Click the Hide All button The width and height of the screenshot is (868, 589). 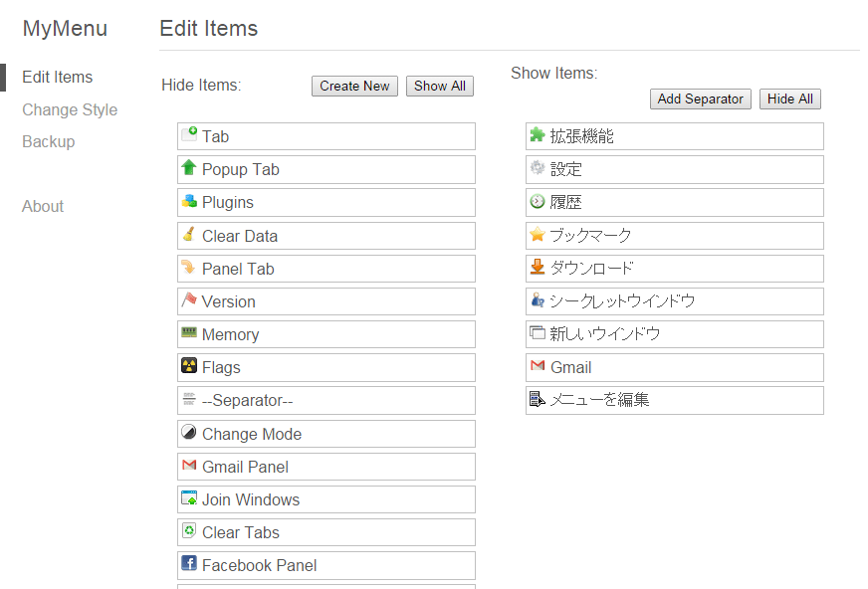(790, 99)
